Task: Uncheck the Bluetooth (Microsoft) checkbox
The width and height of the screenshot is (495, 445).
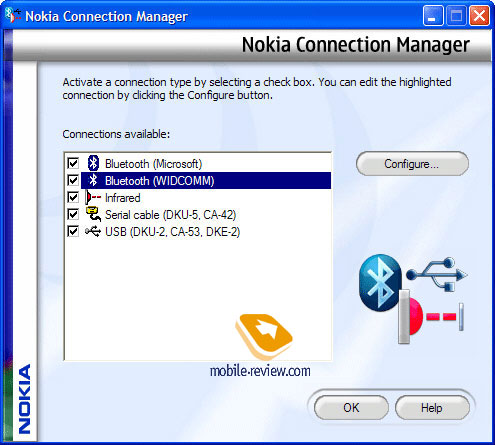Action: coord(73,163)
